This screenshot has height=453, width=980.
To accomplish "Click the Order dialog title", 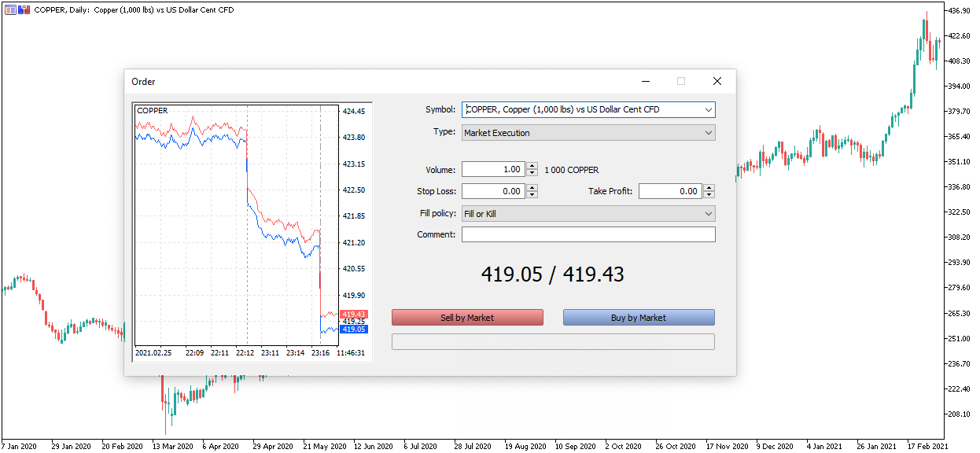I will coord(144,82).
